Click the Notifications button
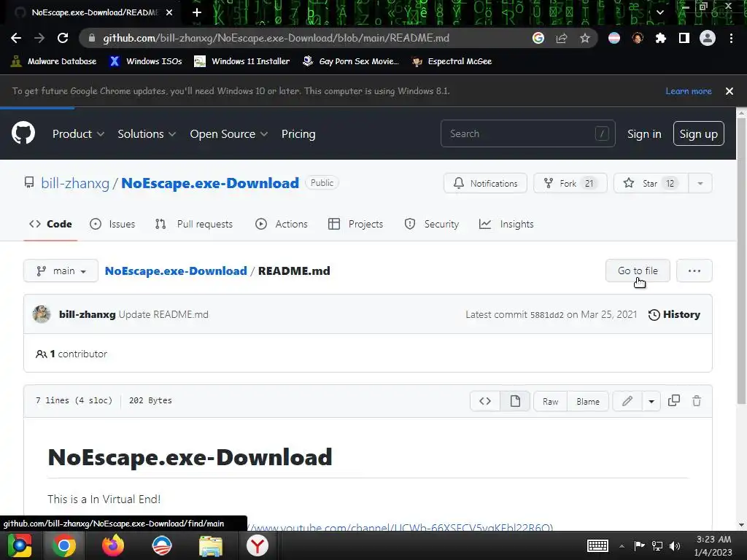The width and height of the screenshot is (747, 560). 485,183
